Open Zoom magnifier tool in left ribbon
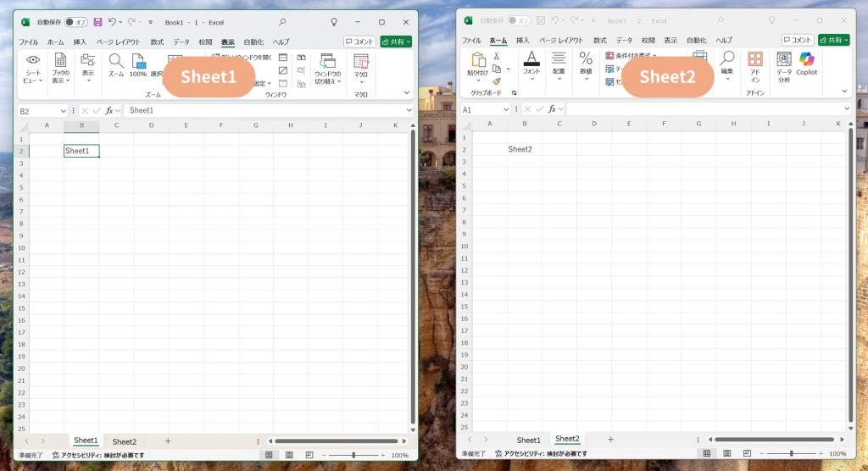868x471 pixels. click(116, 64)
